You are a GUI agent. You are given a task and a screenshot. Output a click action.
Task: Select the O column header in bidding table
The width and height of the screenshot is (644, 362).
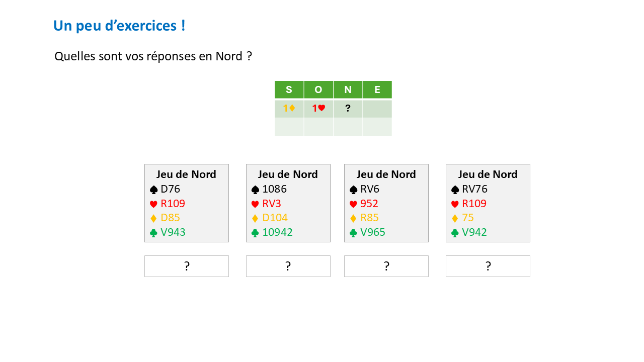tap(318, 90)
